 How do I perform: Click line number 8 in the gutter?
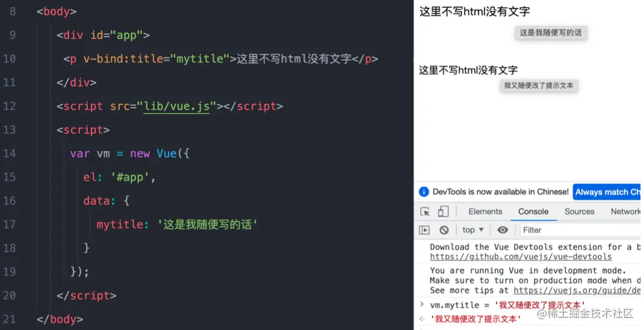pos(13,11)
